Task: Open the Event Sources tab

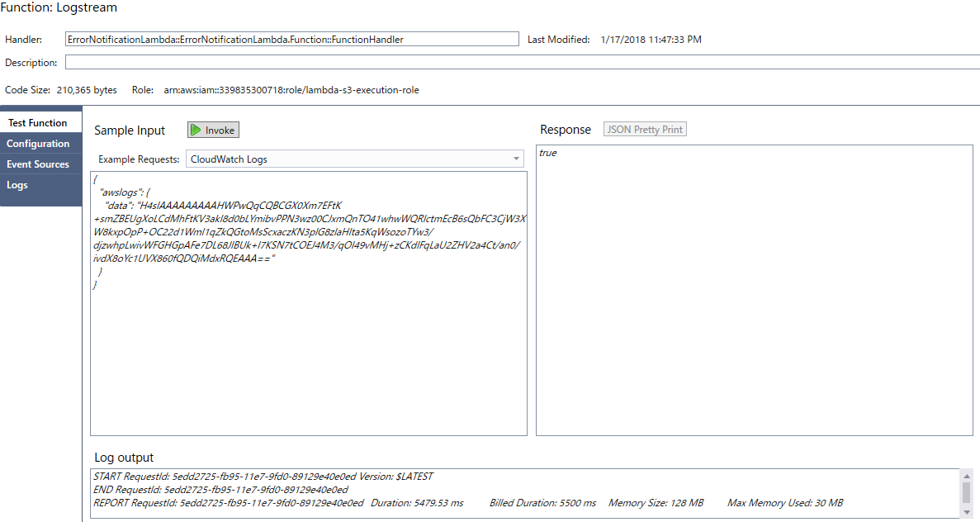Action: (40, 164)
